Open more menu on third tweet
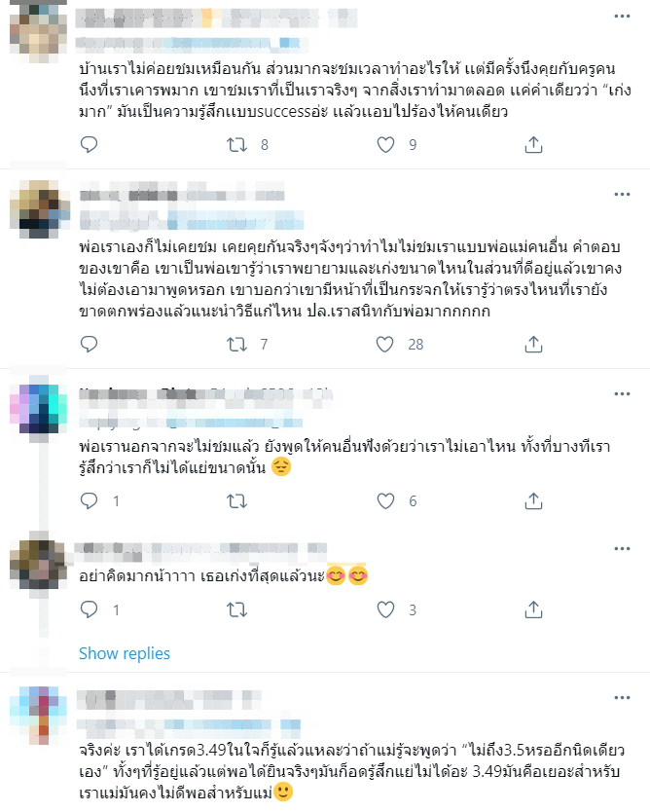The height and width of the screenshot is (812, 650). click(x=622, y=393)
